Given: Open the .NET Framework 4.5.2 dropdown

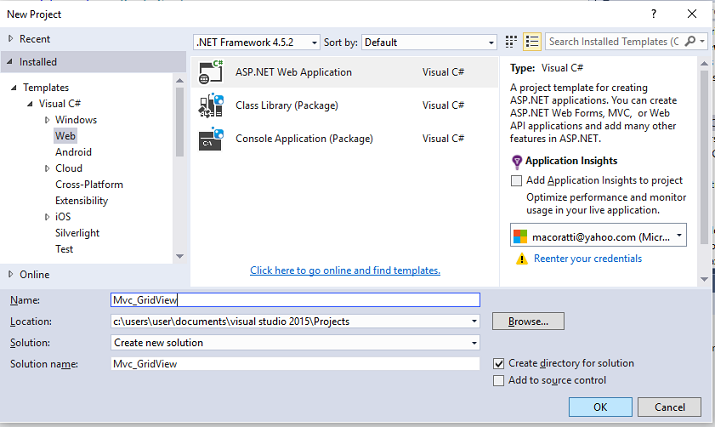Looking at the screenshot, I should click(x=314, y=42).
